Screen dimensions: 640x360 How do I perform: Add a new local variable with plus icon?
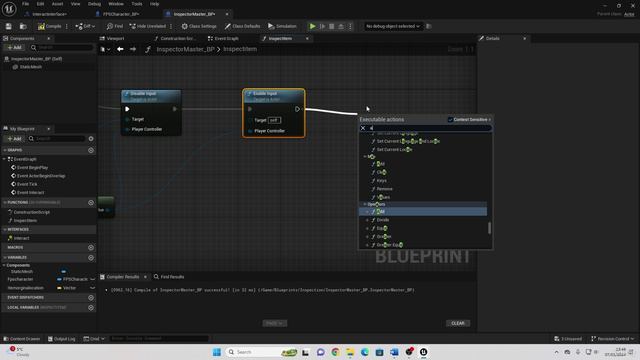tap(91, 307)
